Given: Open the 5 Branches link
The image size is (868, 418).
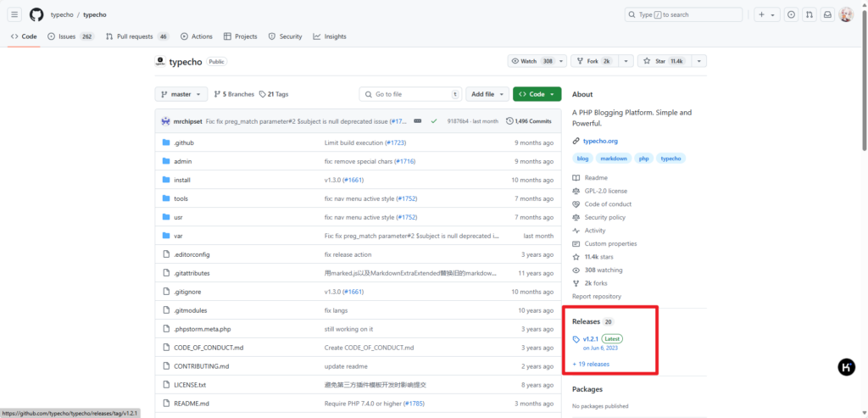Looking at the screenshot, I should (x=234, y=94).
